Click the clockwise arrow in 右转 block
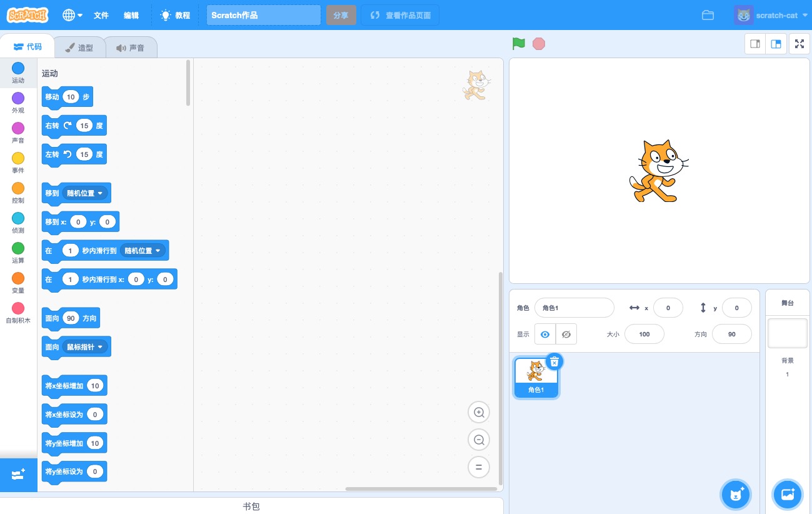The width and height of the screenshot is (812, 514). [68, 126]
